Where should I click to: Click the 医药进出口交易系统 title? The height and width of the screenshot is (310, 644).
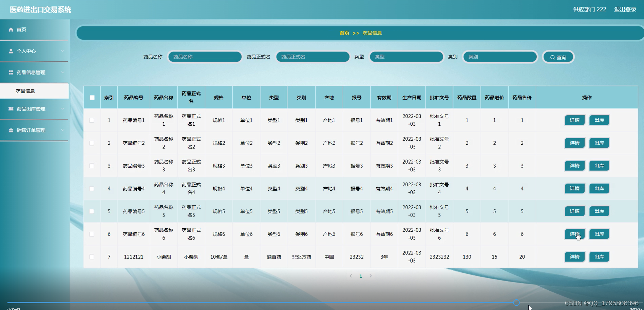pyautogui.click(x=40, y=10)
